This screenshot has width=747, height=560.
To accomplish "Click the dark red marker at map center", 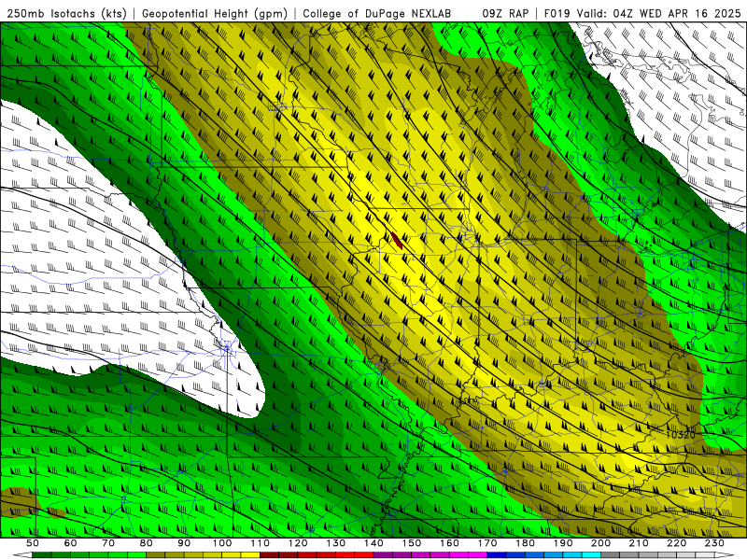I will point(396,240).
